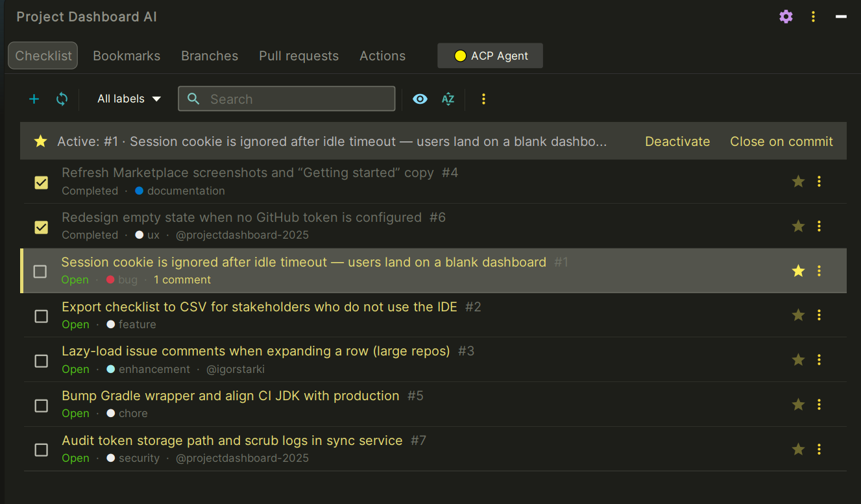Click the feature label text
The image size is (861, 504).
138,324
